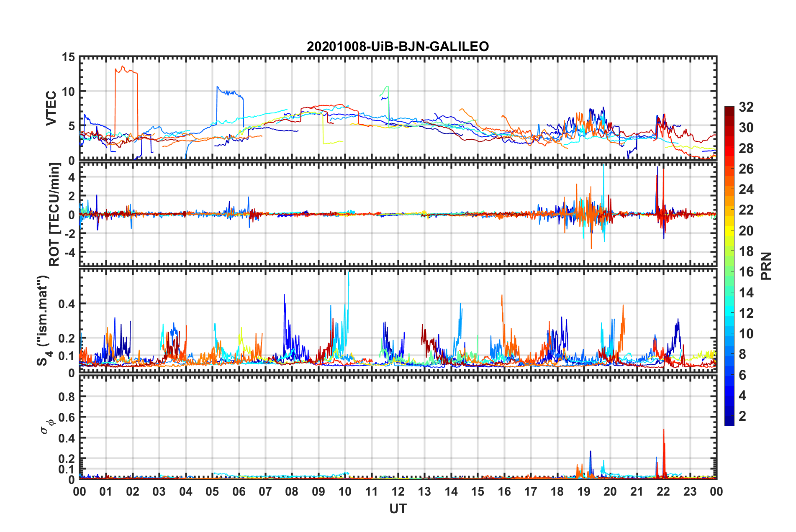Click x-axis hour label 21
This screenshot has width=796, height=532.
pos(637,491)
